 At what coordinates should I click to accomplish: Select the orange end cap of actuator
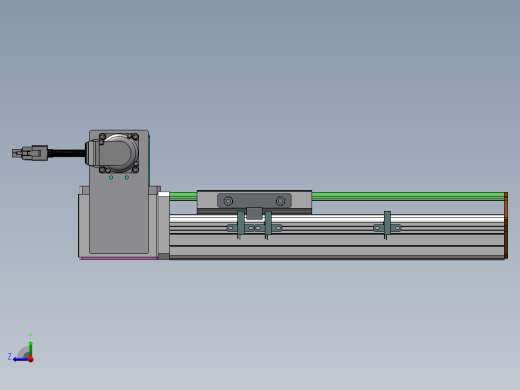click(506, 225)
